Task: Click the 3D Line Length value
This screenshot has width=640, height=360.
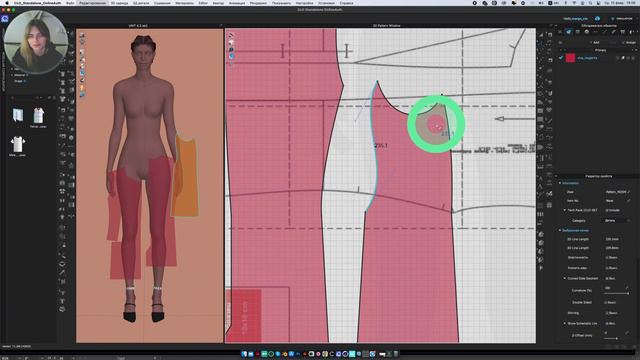Action: (x=612, y=248)
